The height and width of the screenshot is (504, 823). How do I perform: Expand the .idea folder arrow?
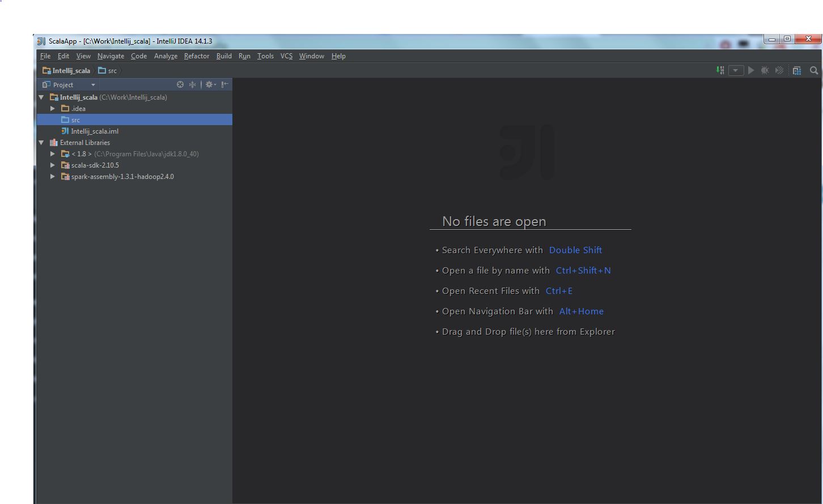coord(53,109)
